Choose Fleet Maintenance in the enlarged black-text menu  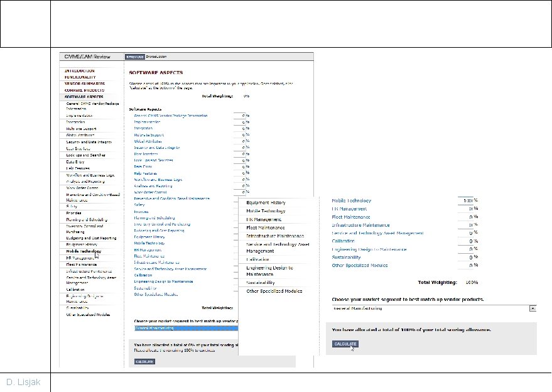pyautogui.click(x=266, y=228)
